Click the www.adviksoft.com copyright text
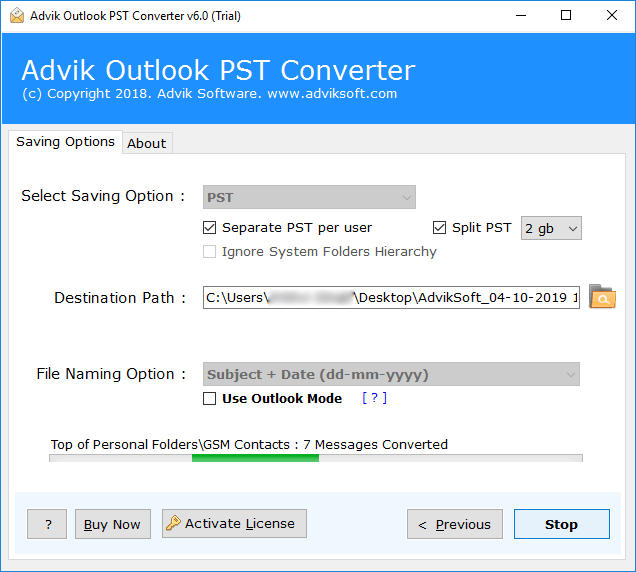This screenshot has height=572, width=636. click(332, 94)
